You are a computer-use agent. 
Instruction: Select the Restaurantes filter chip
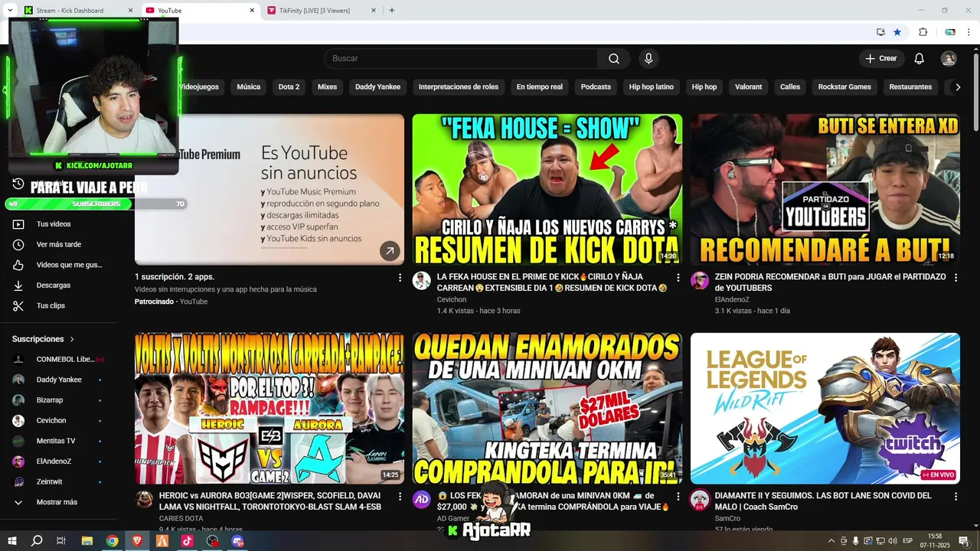(x=910, y=87)
